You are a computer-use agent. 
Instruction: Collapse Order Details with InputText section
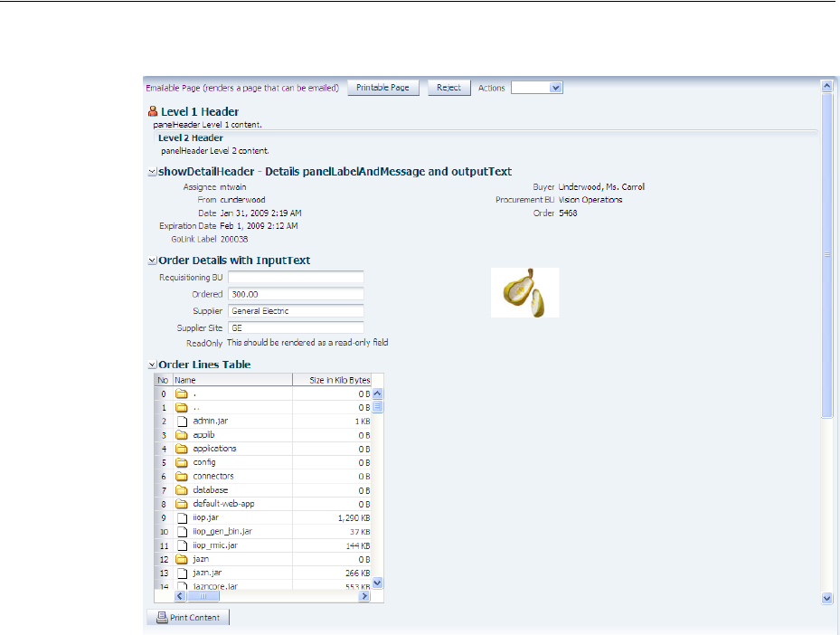pos(152,261)
